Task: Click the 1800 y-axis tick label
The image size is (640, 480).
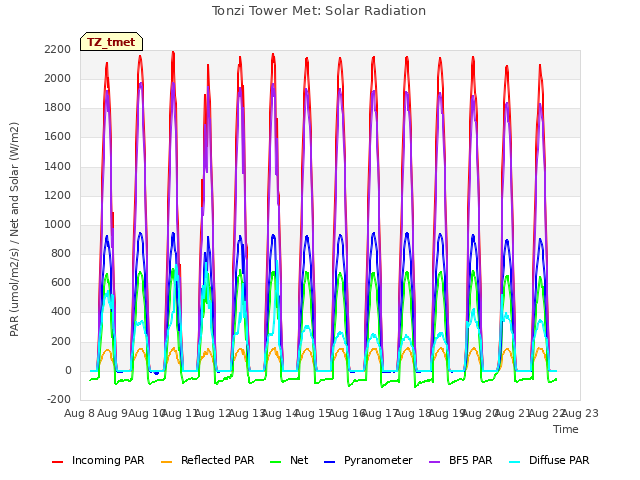Action: point(58,108)
